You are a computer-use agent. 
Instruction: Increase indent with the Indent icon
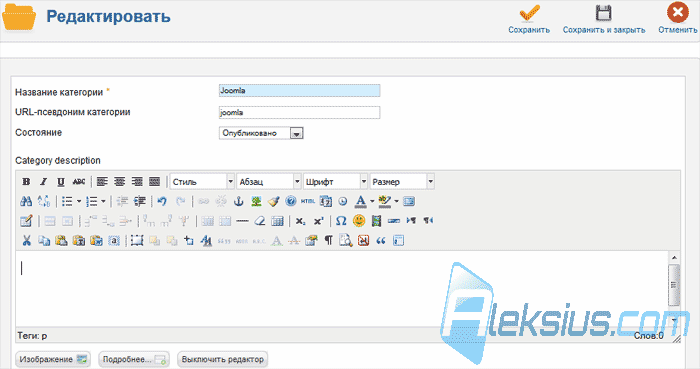[x=140, y=201]
